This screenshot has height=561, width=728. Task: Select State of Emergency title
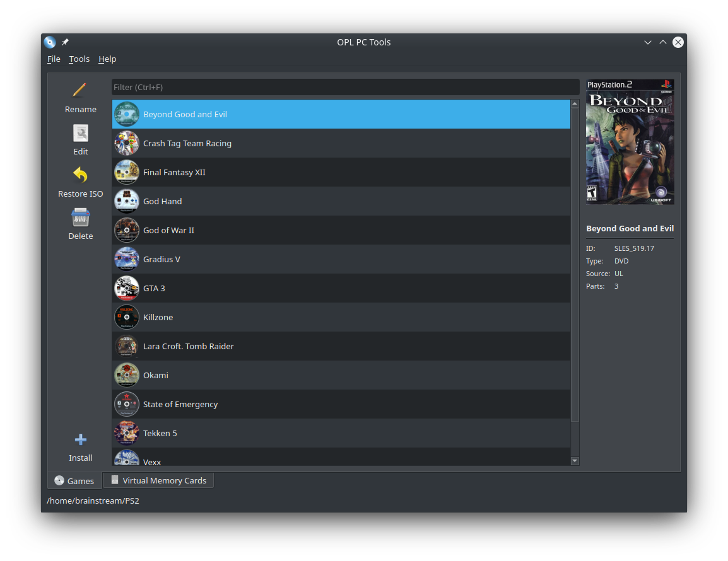click(180, 404)
